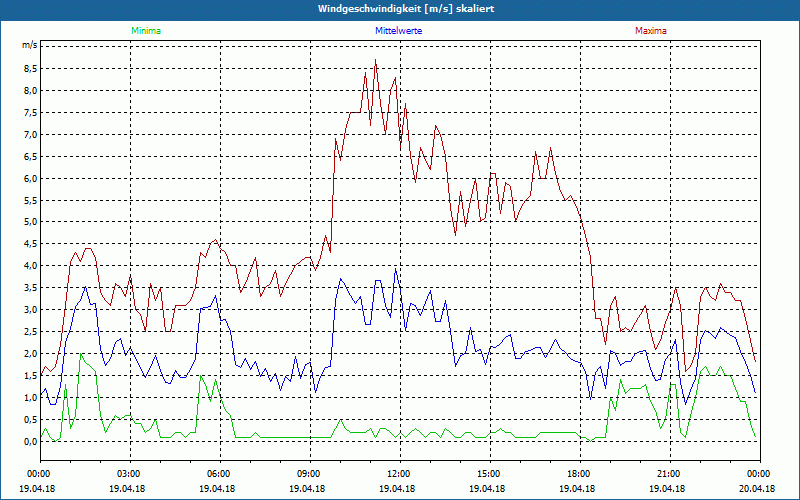Click the green Minima legend label
This screenshot has height=500, width=800.
tap(146, 31)
